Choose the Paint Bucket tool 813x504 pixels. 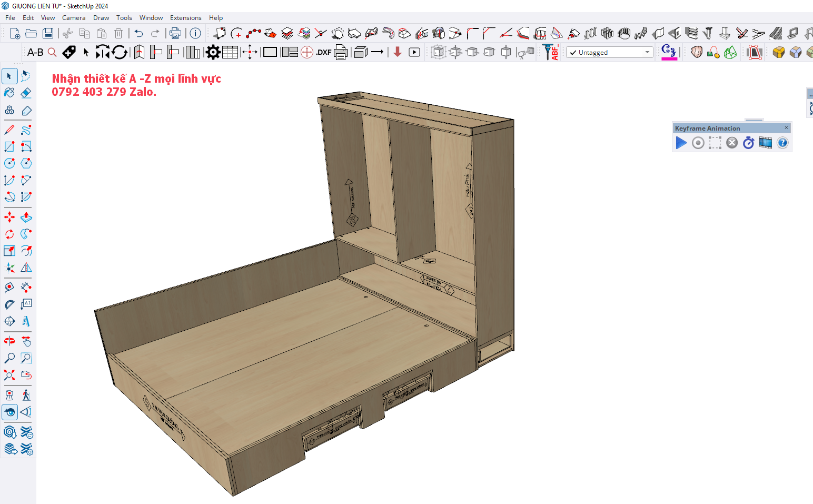tap(9, 93)
